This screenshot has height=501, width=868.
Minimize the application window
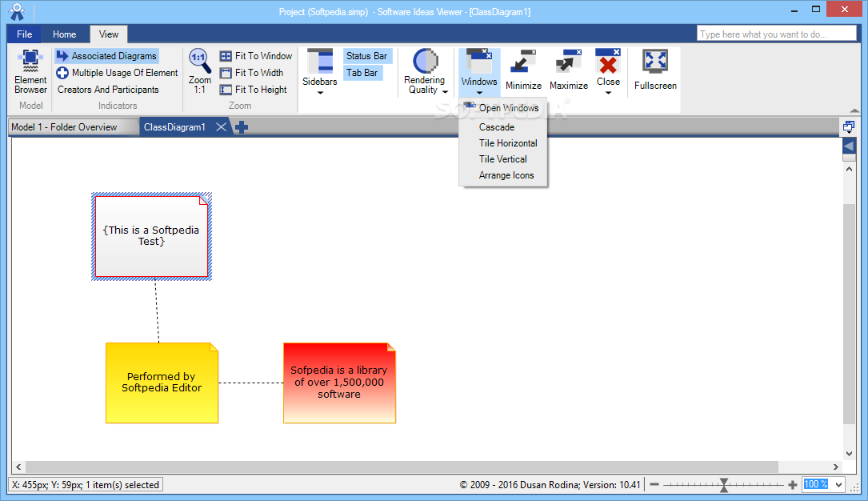794,10
